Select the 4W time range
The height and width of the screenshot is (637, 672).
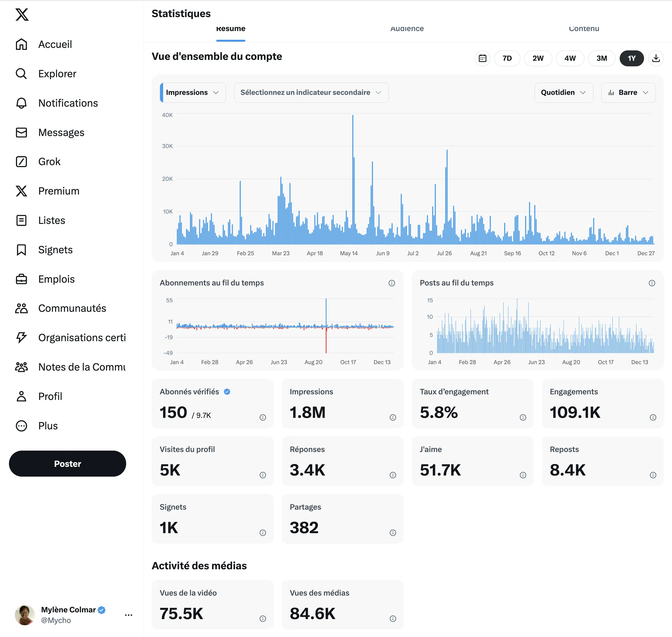point(570,58)
